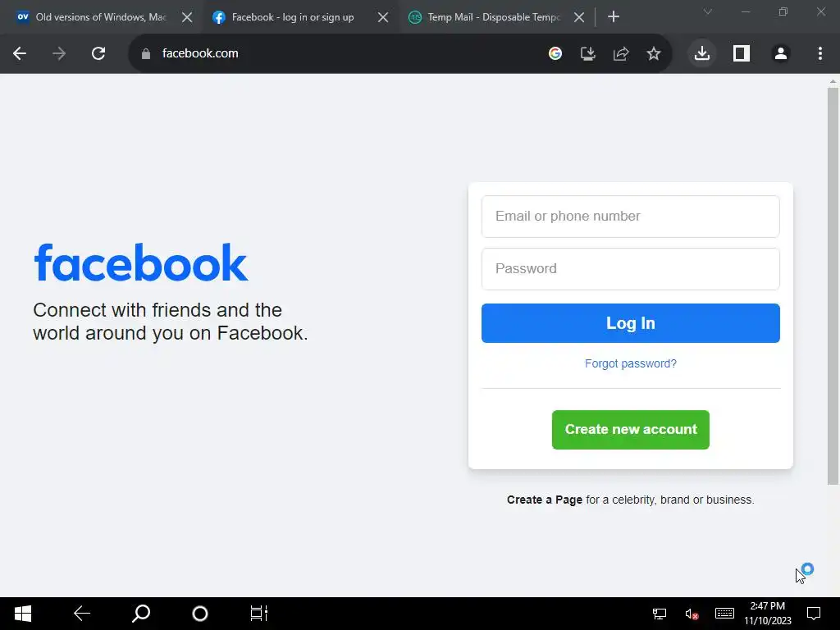Focus the Password field
Viewport: 840px width, 630px height.
(631, 269)
